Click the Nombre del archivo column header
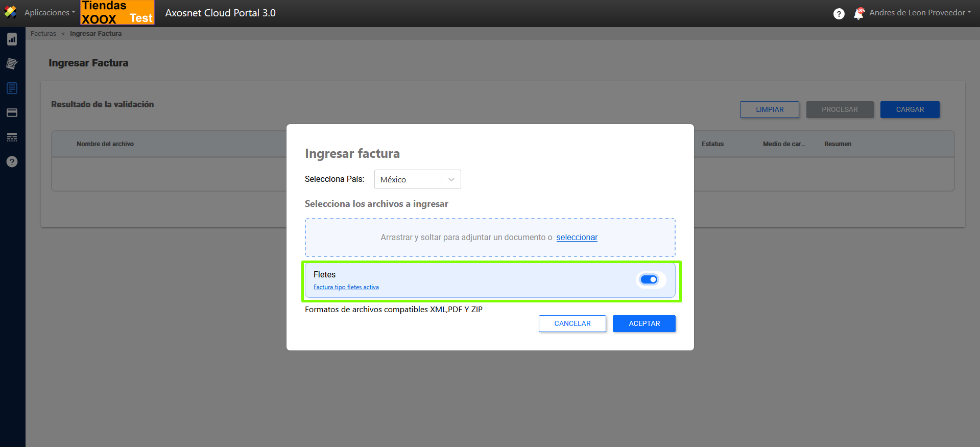Viewport: 980px width, 447px height. [x=105, y=144]
